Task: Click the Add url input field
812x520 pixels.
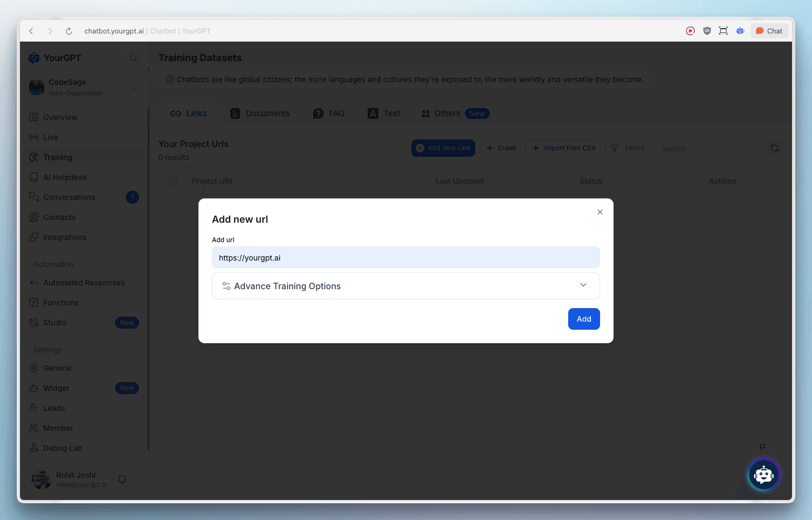Action: tap(405, 258)
